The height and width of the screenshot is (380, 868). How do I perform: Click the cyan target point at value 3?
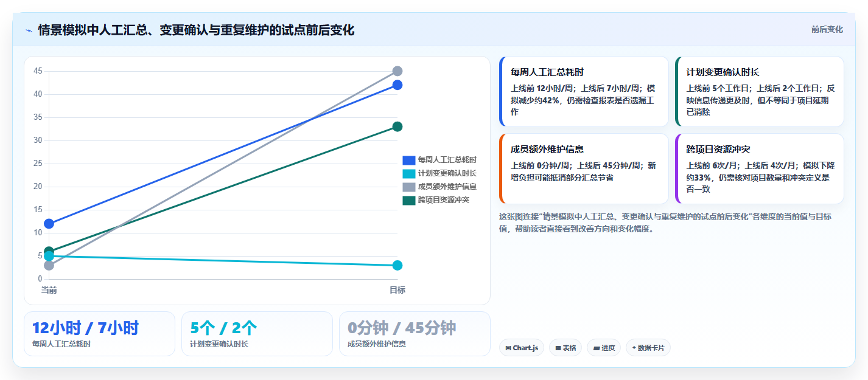[x=397, y=265]
